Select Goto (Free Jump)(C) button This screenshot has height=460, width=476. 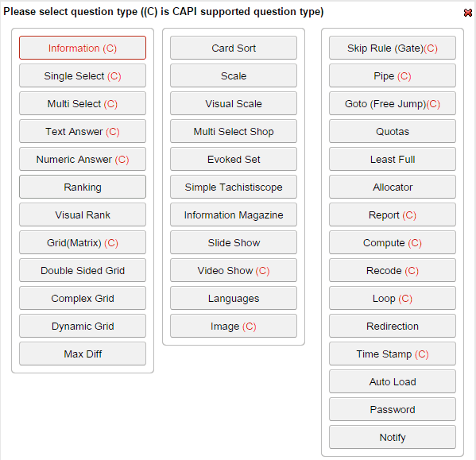(393, 103)
